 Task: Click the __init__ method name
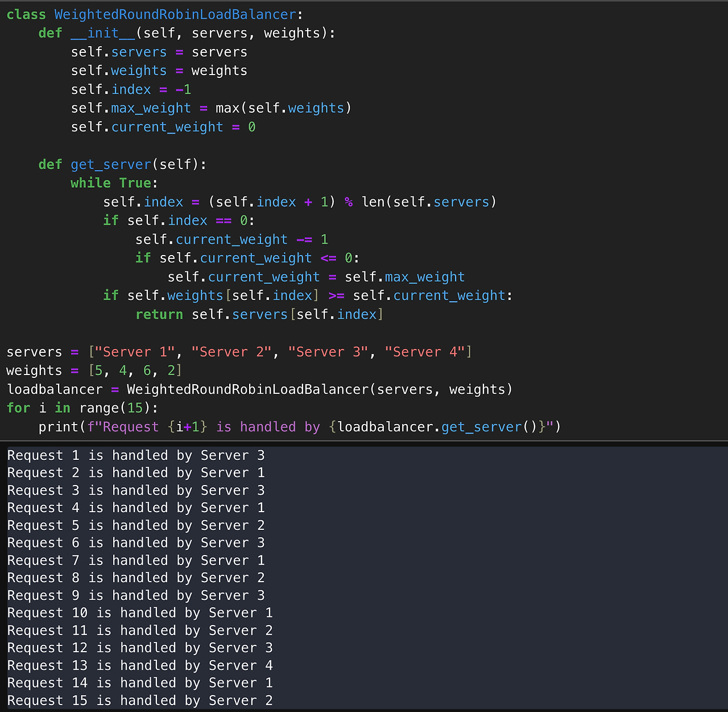pyautogui.click(x=103, y=33)
